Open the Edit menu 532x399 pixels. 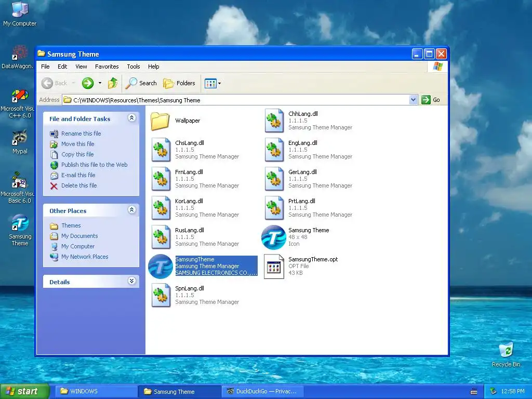click(62, 66)
